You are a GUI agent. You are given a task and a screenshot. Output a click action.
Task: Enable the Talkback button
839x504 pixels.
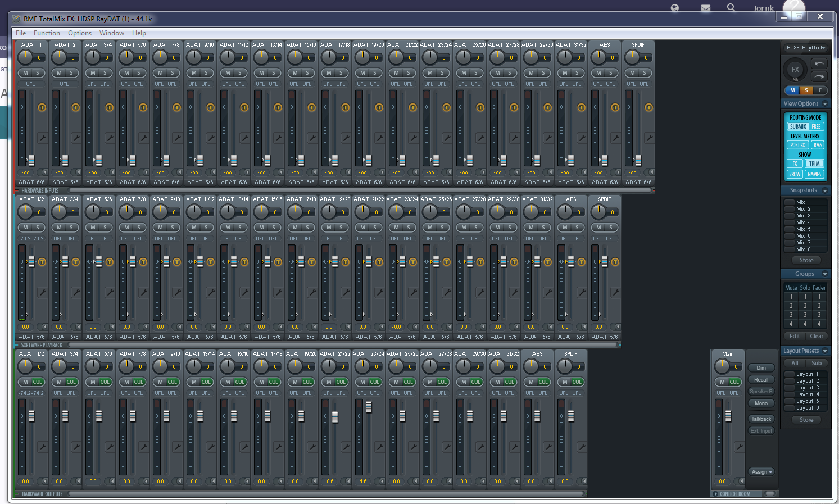pos(761,419)
